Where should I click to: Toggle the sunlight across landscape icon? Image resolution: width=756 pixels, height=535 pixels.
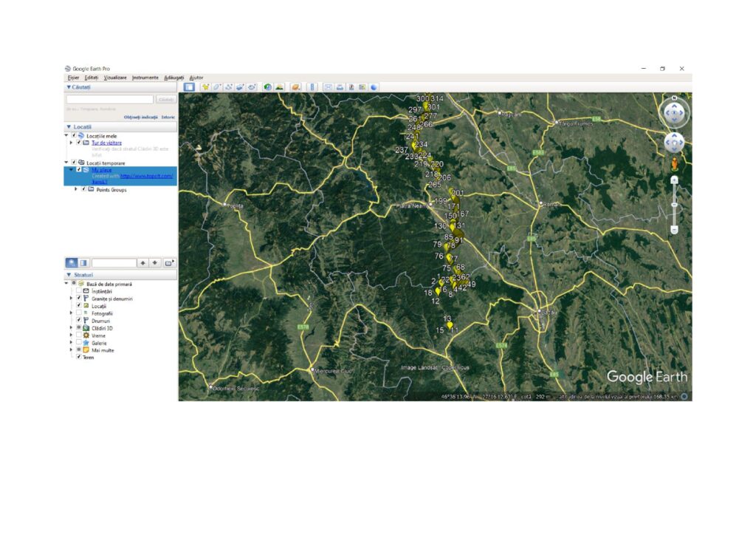[280, 87]
